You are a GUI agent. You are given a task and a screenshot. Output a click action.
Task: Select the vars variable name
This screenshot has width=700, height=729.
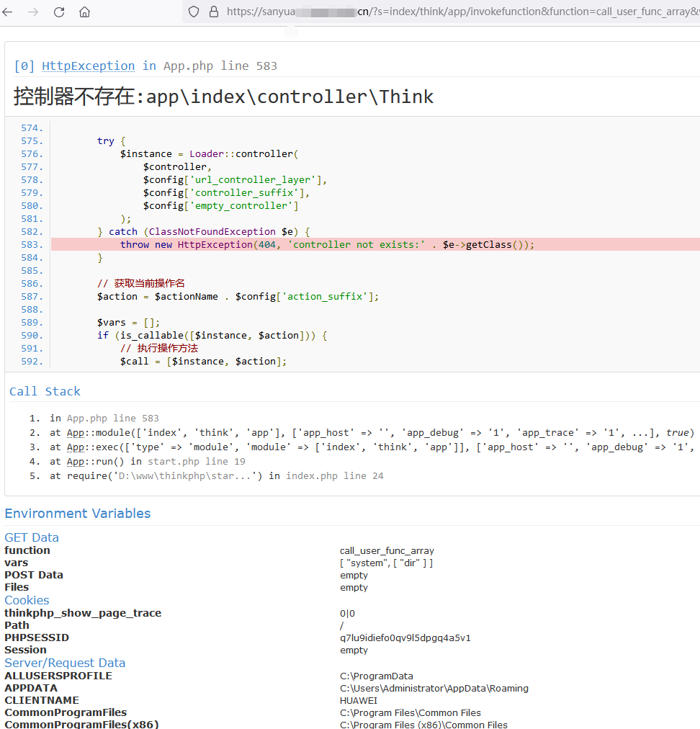pyautogui.click(x=17, y=563)
